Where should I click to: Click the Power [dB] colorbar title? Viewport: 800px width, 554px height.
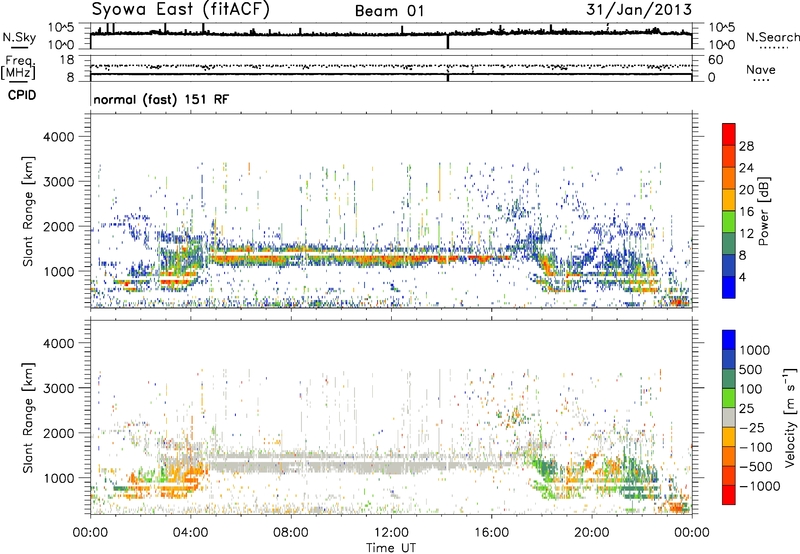tap(763, 211)
